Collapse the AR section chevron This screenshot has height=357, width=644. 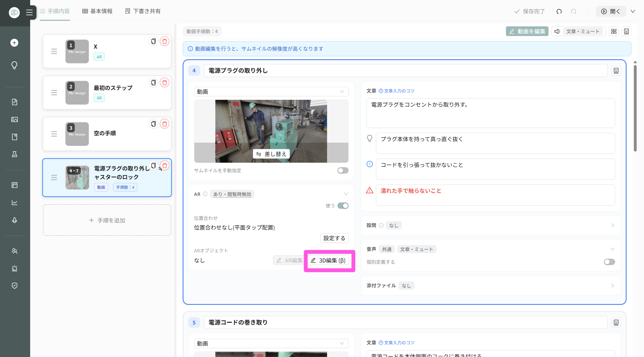tap(346, 194)
